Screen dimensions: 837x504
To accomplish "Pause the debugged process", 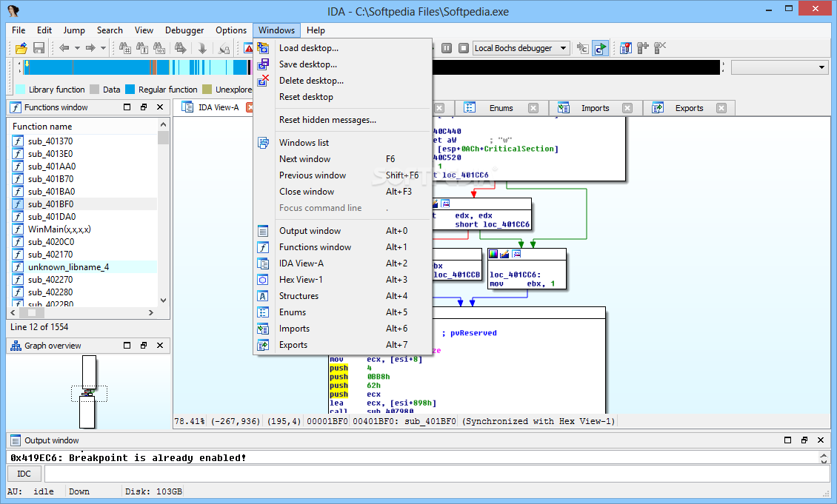I will click(x=447, y=49).
